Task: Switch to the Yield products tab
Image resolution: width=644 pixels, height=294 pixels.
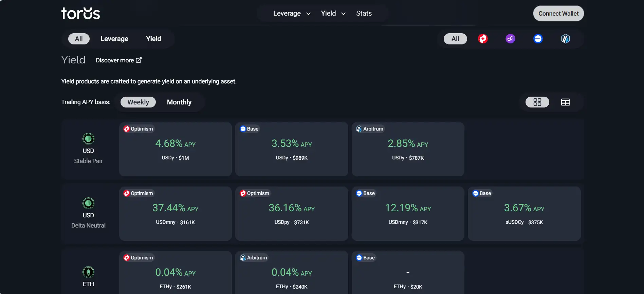Action: 153,39
